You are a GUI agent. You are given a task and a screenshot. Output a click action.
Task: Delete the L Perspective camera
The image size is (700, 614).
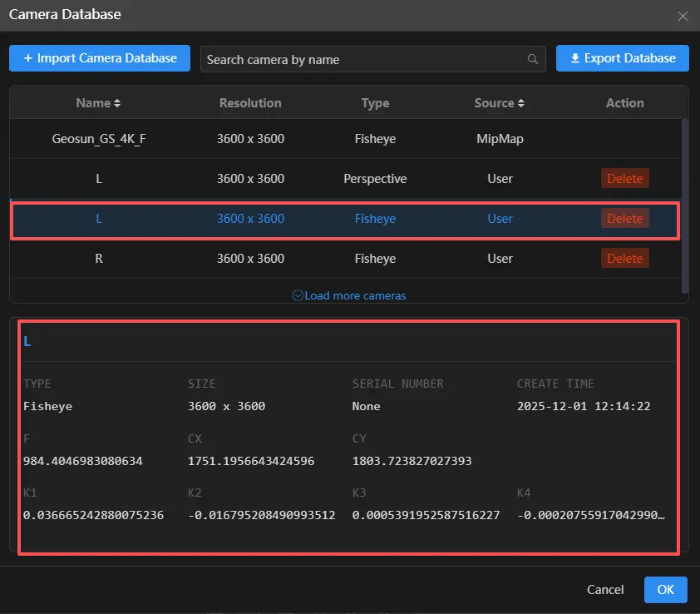[x=624, y=179]
